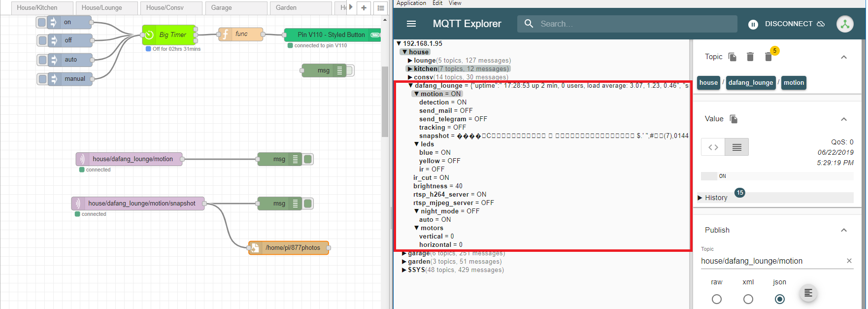Collapse the house topic tree
The height and width of the screenshot is (309, 868).
click(405, 52)
